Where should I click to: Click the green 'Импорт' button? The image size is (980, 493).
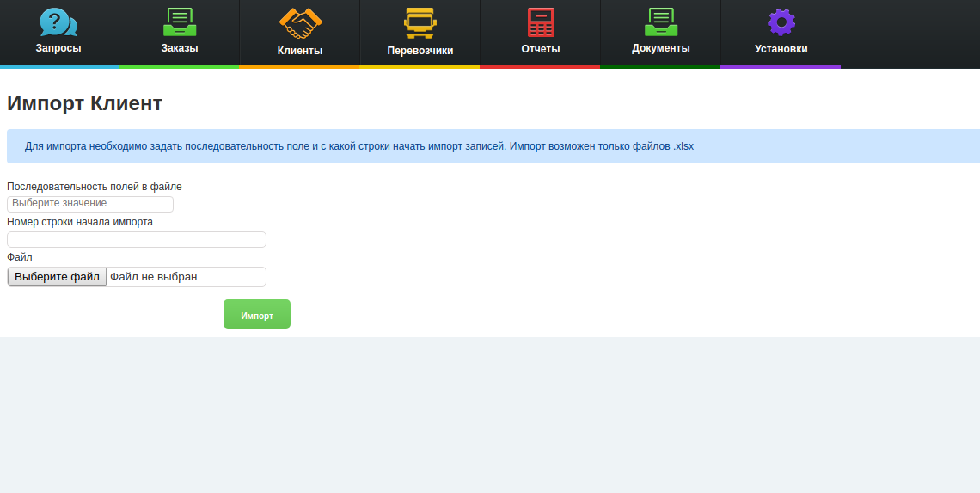257,314
